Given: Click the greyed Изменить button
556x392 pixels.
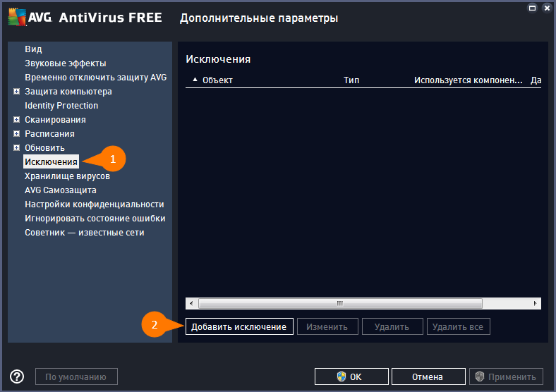Looking at the screenshot, I should (x=327, y=326).
